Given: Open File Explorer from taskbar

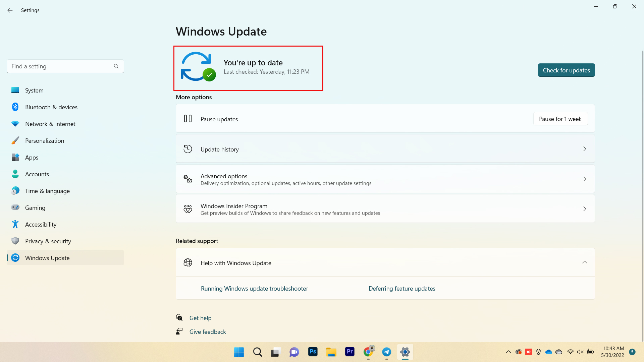Looking at the screenshot, I should tap(331, 352).
